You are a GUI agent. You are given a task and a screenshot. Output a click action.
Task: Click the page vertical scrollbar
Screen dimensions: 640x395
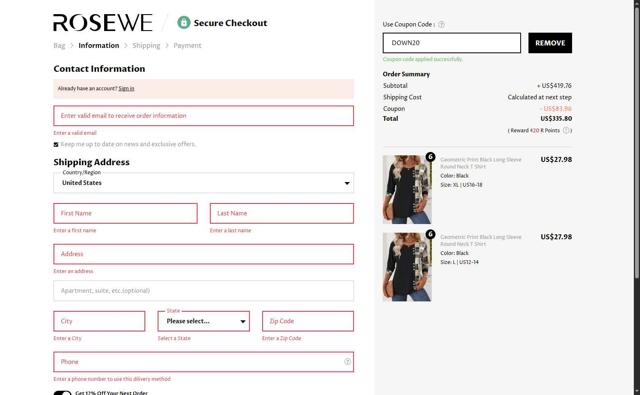(636, 143)
